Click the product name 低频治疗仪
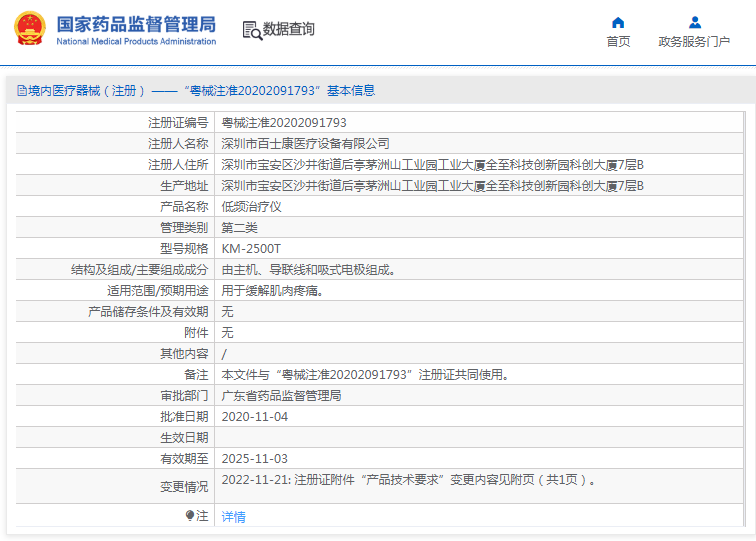The height and width of the screenshot is (541, 756). pyautogui.click(x=251, y=207)
